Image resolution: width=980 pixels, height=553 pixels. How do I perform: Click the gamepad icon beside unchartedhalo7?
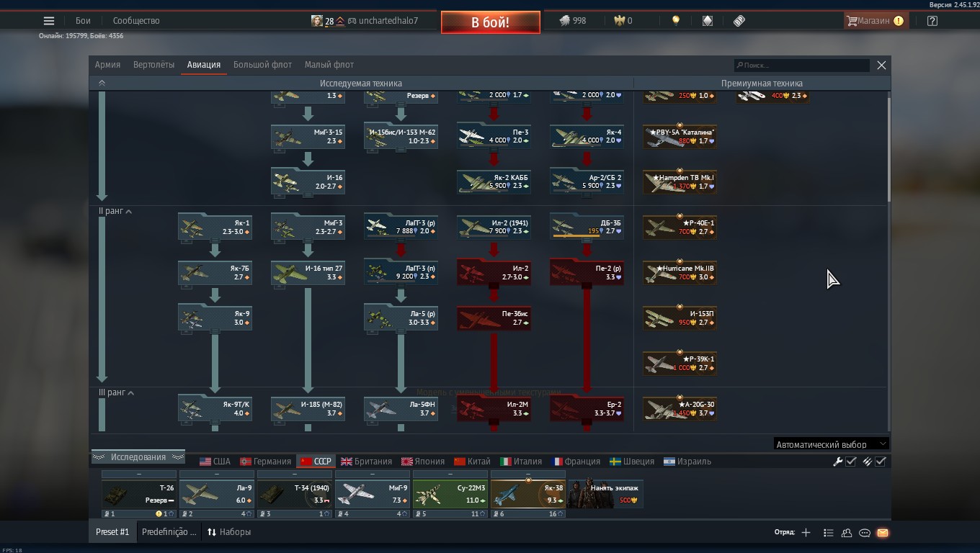[x=352, y=21]
